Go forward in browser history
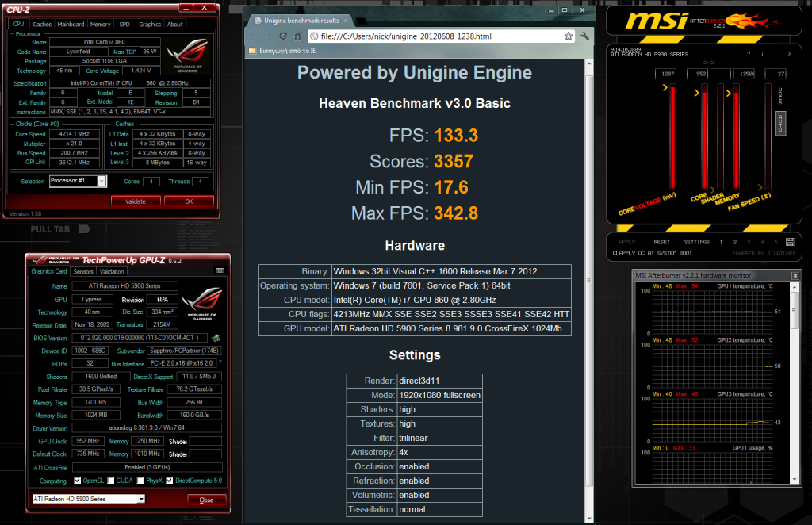This screenshot has width=812, height=525. [268, 36]
